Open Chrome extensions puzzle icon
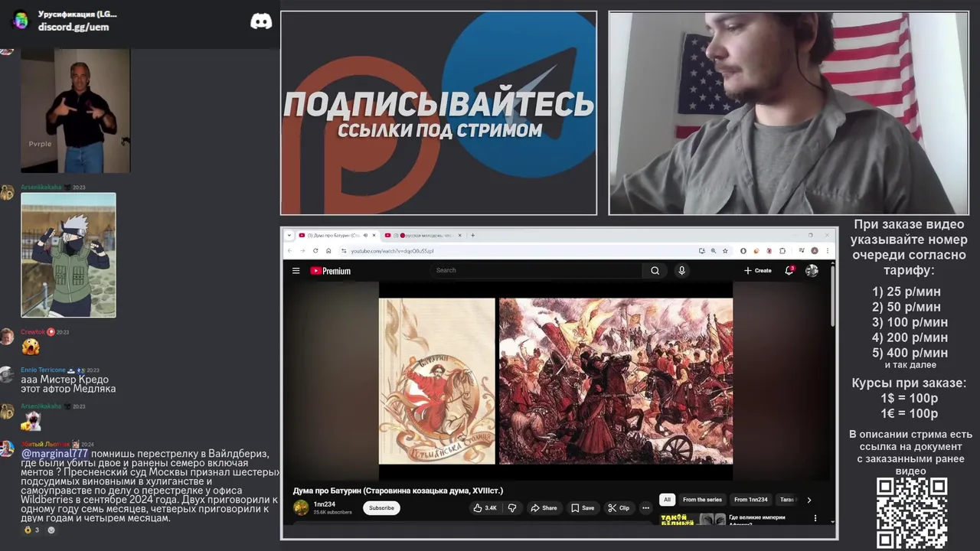 [x=782, y=250]
